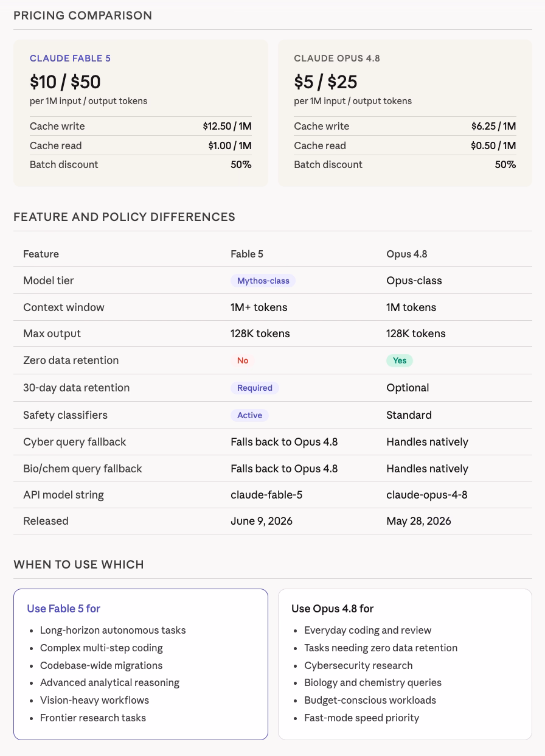Click the claude-fable-5 model string
545x756 pixels.
pos(266,495)
